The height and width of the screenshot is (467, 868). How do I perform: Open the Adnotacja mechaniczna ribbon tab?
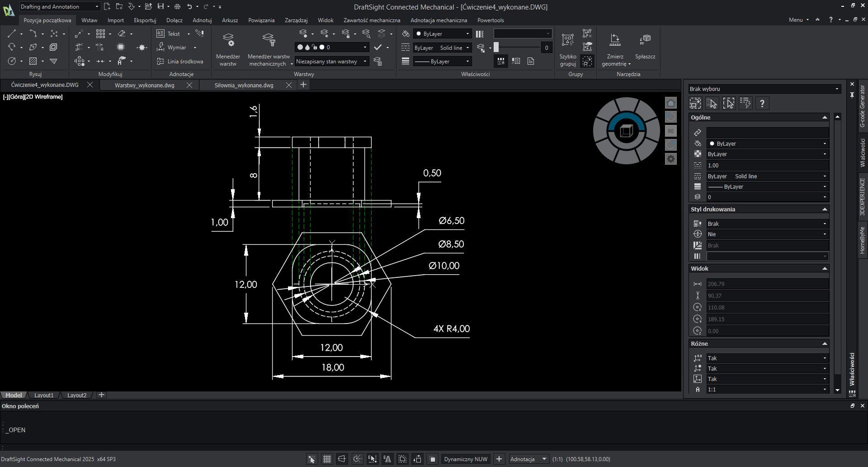click(439, 20)
